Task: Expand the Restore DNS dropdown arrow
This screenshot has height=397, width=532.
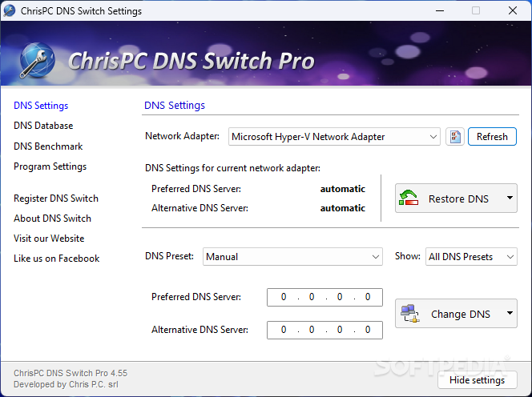Action: tap(510, 198)
